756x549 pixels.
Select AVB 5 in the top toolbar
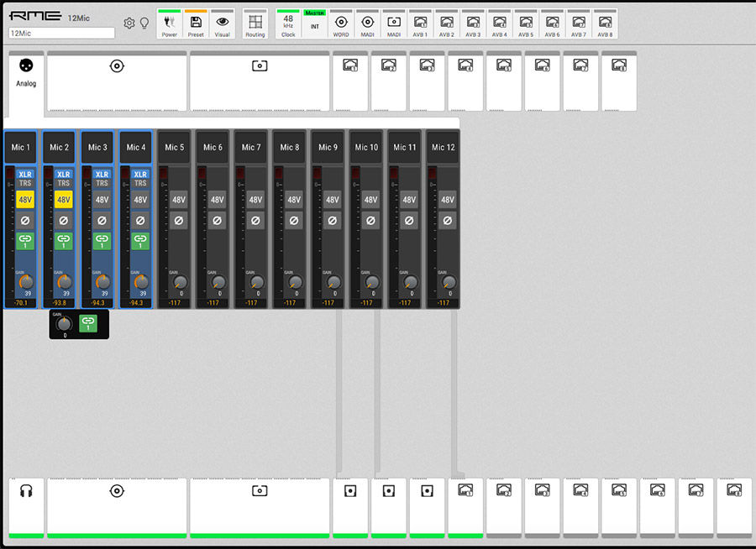click(526, 24)
